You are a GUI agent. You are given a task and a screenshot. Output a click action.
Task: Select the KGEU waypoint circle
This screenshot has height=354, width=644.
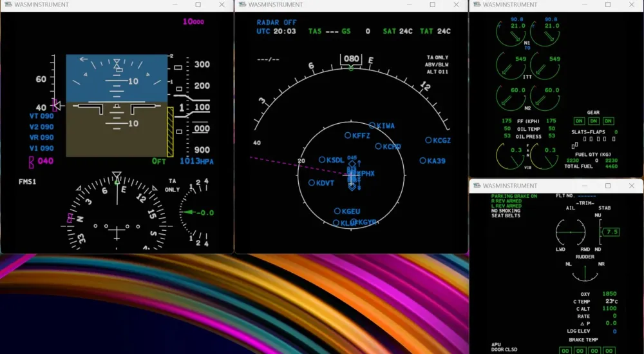coord(337,211)
